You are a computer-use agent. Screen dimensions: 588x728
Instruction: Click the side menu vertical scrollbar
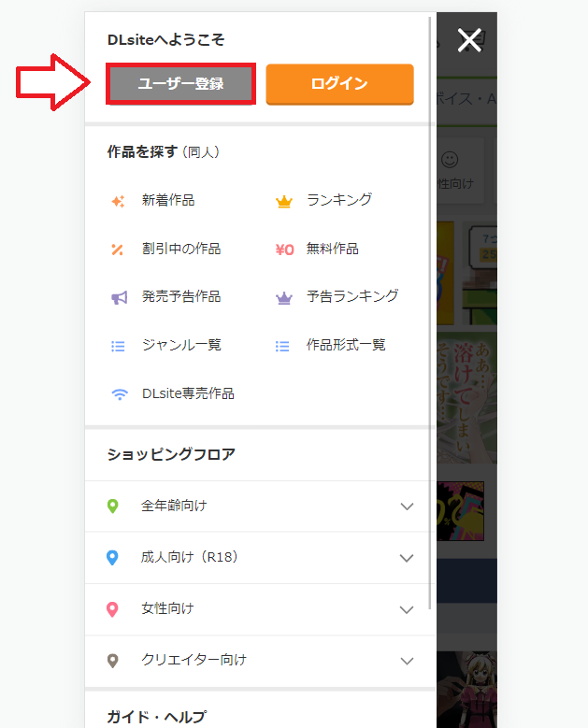point(430,313)
